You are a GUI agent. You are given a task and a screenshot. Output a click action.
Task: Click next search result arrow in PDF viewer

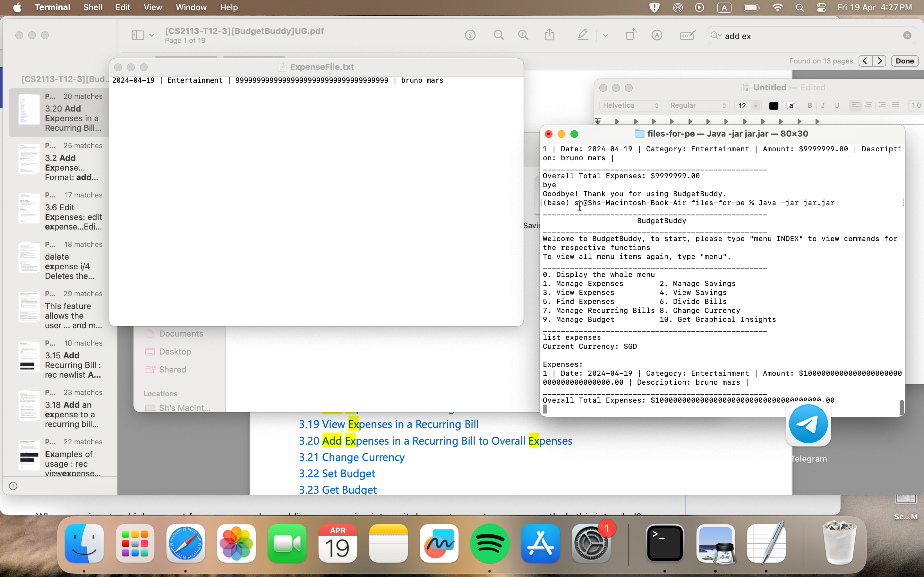pyautogui.click(x=879, y=61)
